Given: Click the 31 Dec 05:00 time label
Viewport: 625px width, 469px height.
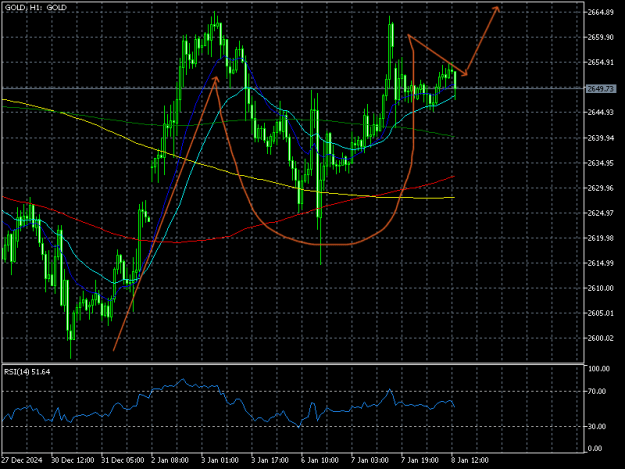Looking at the screenshot, I should pos(123,461).
